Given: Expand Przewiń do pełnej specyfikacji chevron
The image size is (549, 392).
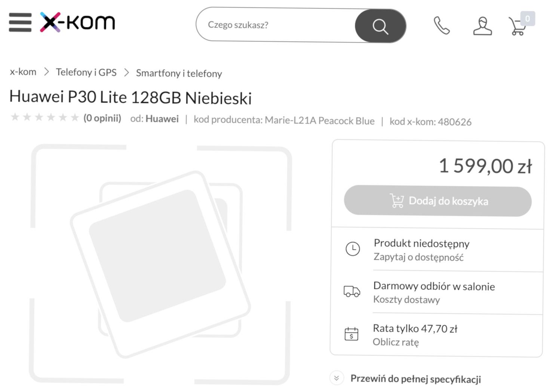Looking at the screenshot, I should click(336, 378).
